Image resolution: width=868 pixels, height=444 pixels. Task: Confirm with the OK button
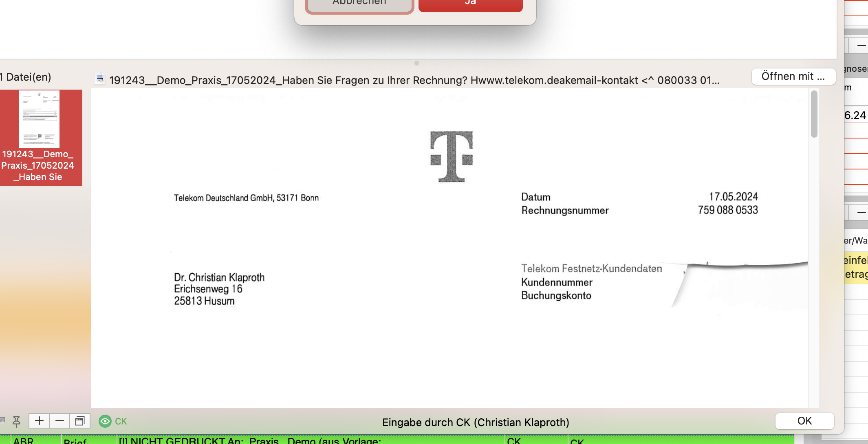[804, 421]
